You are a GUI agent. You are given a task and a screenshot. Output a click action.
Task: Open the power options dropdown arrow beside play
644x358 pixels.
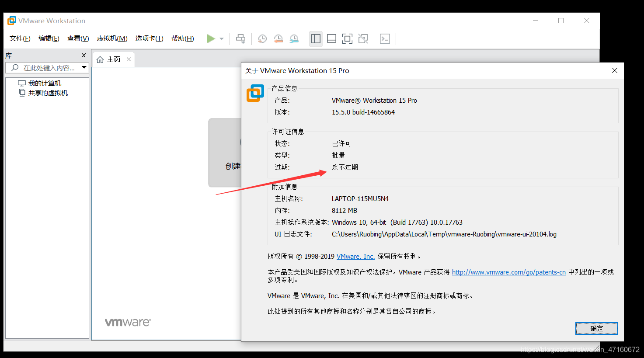pyautogui.click(x=222, y=39)
